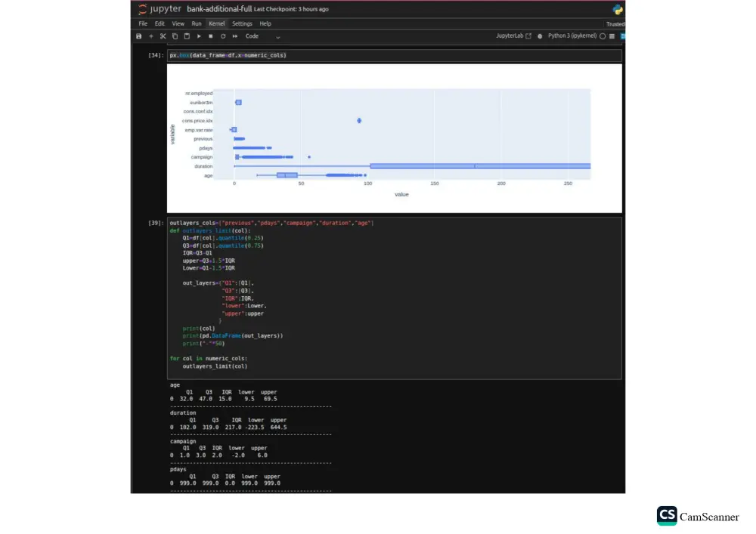Toggle the Trusted notebook status
Viewport: 756px width, 534px height.
615,23
